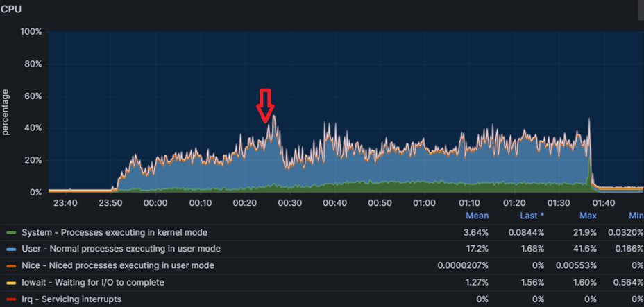The image size is (644, 307).
Task: Click the 00:20 time axis label
Action: point(245,203)
